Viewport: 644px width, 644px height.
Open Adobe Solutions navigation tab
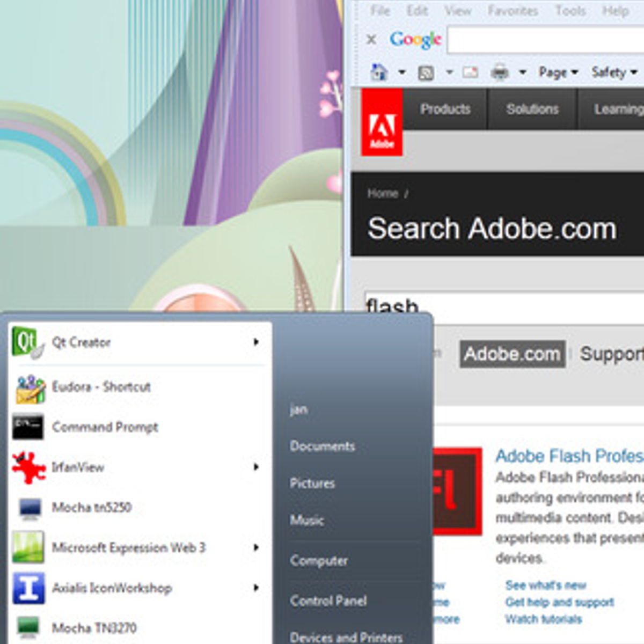click(532, 109)
